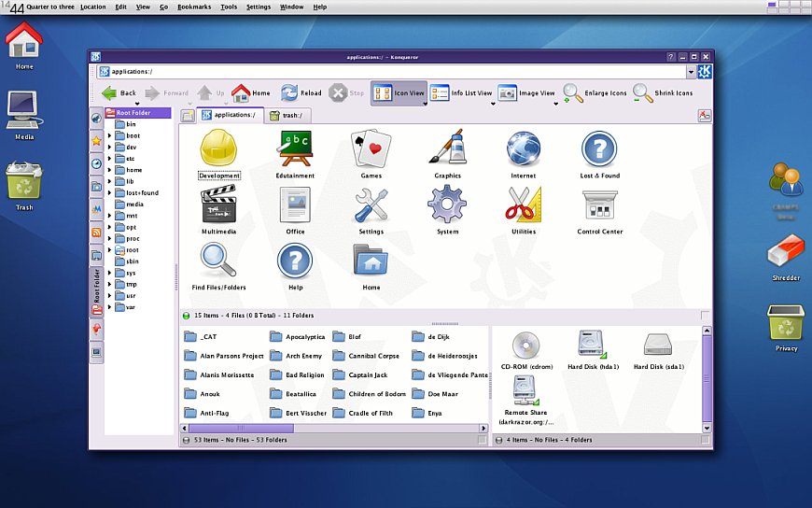Click the Home house icon on desktop
Screen dimensions: 812x508
click(24, 39)
